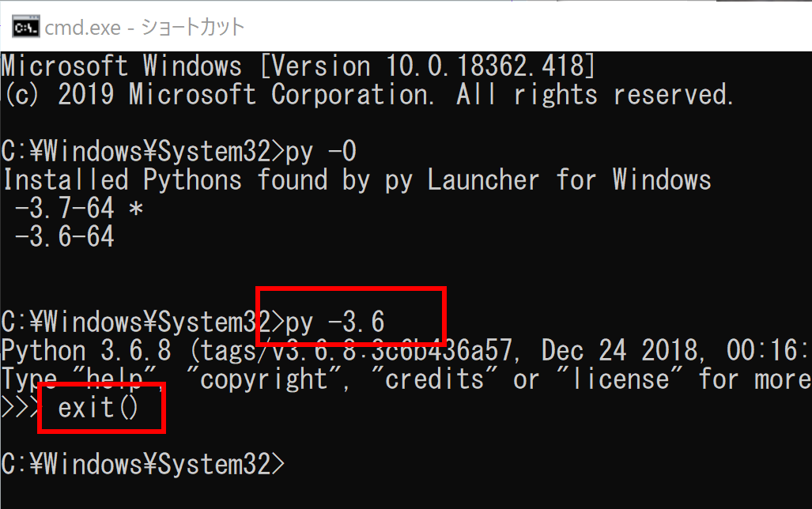Click the asterisk marking default Python version
This screenshot has width=812, height=509.
tap(136, 209)
